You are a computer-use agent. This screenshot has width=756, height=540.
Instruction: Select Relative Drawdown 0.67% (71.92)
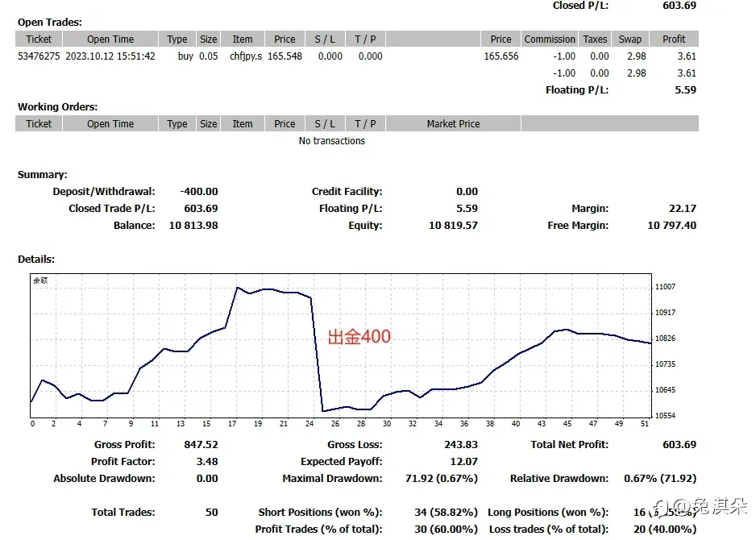click(660, 478)
